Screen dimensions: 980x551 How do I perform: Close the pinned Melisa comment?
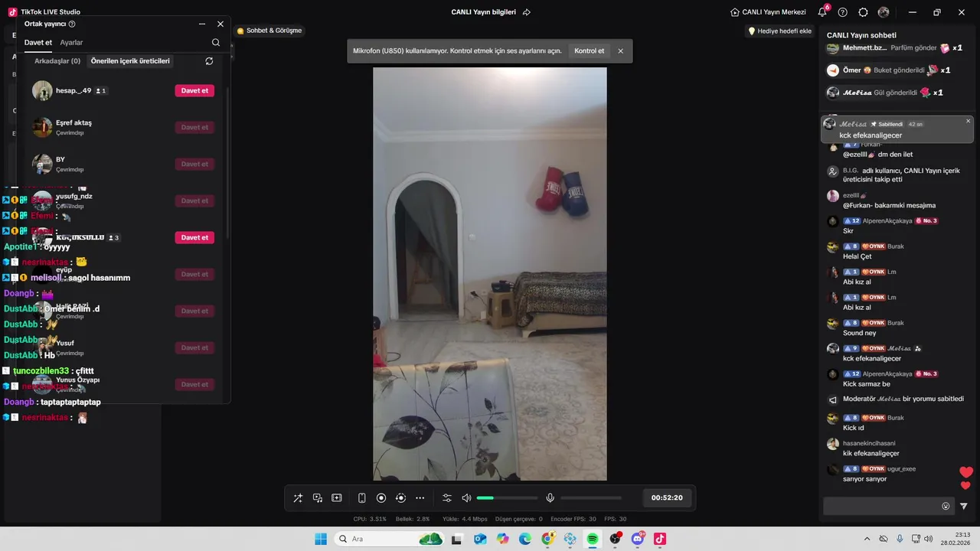(968, 121)
